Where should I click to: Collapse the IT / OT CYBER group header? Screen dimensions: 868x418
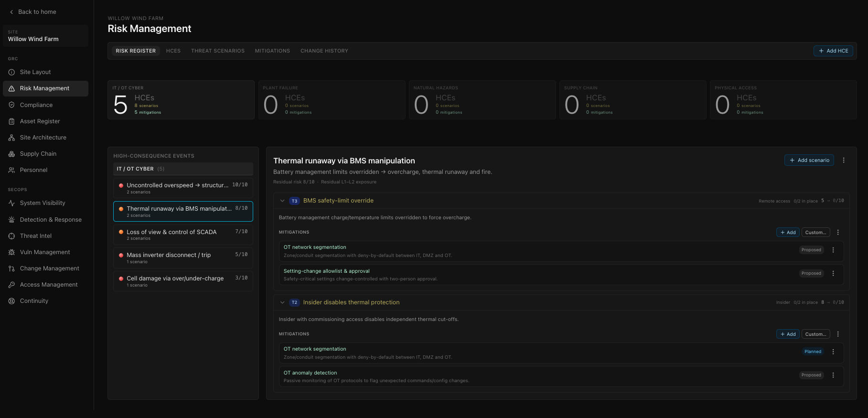point(183,169)
